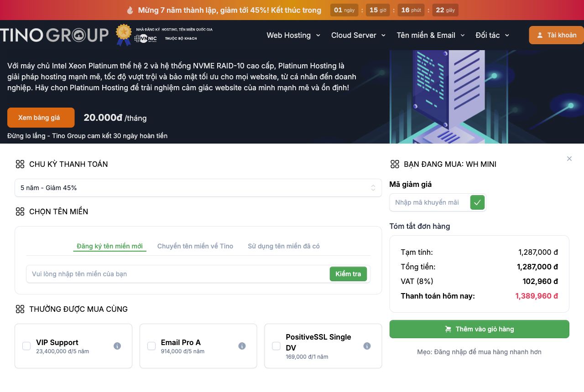The width and height of the screenshot is (584, 392).
Task: Close the order panel with the X
Action: click(569, 159)
